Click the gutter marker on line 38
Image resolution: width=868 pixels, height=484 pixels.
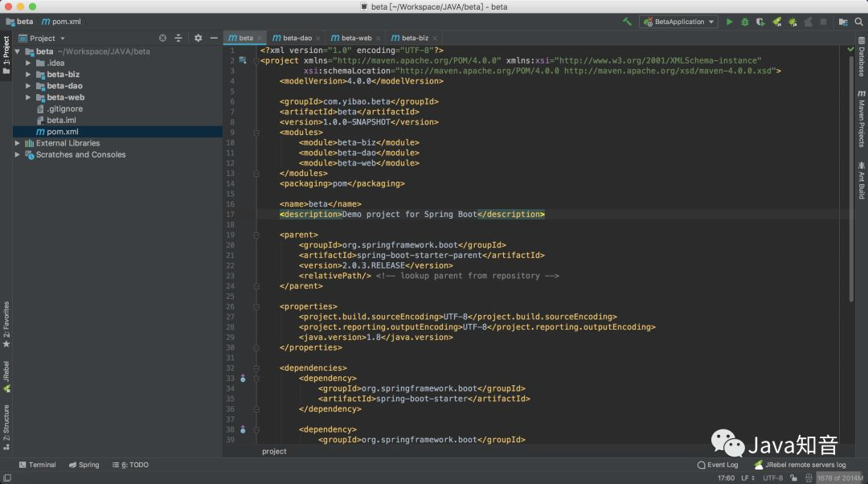coord(243,429)
